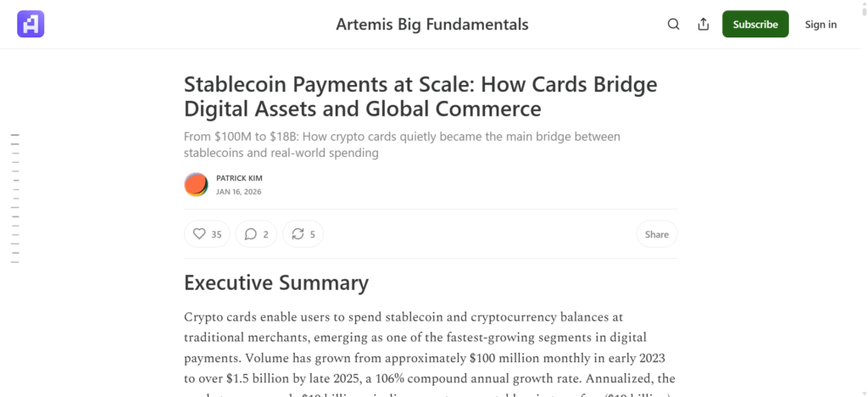Like the post via heart icon
868x397 pixels.
click(x=199, y=234)
